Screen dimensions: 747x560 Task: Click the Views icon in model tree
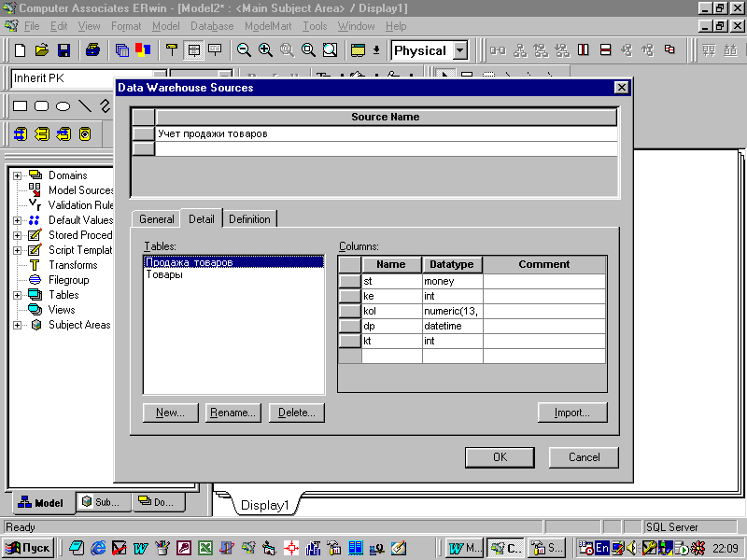35,310
